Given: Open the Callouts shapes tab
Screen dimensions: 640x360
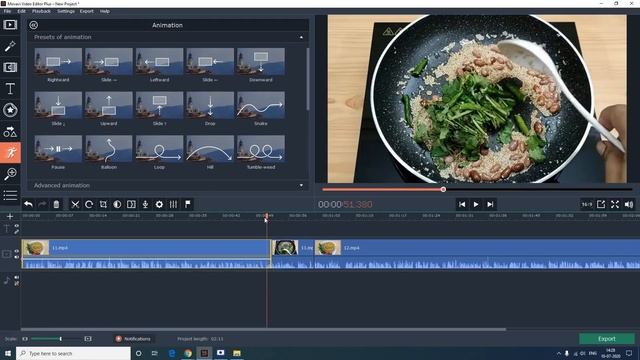Looking at the screenshot, I should tap(10, 131).
